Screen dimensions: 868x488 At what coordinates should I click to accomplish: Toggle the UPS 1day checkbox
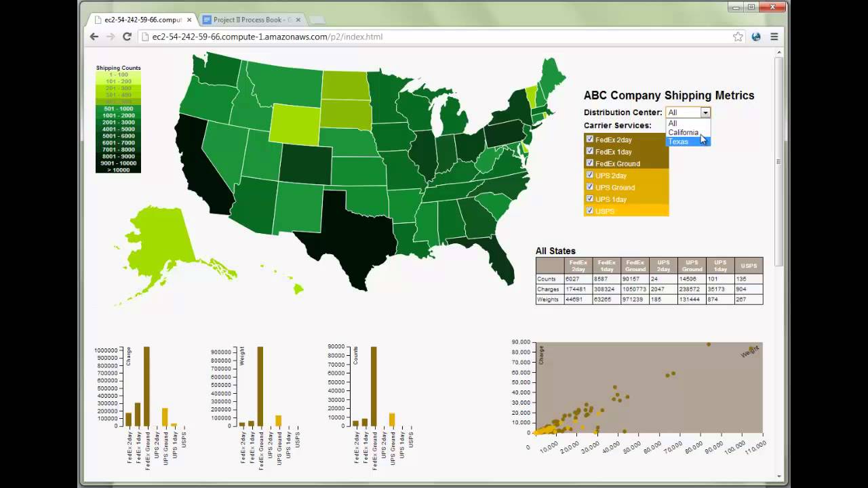coord(590,199)
